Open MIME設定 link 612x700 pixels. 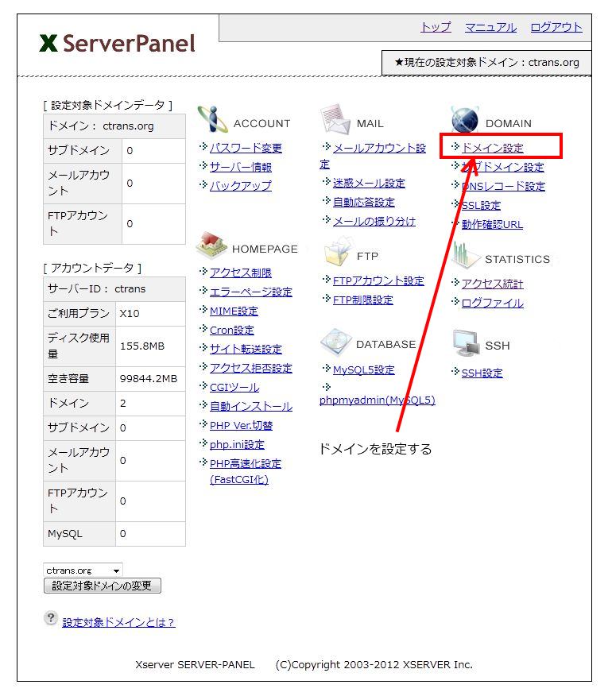click(x=234, y=311)
